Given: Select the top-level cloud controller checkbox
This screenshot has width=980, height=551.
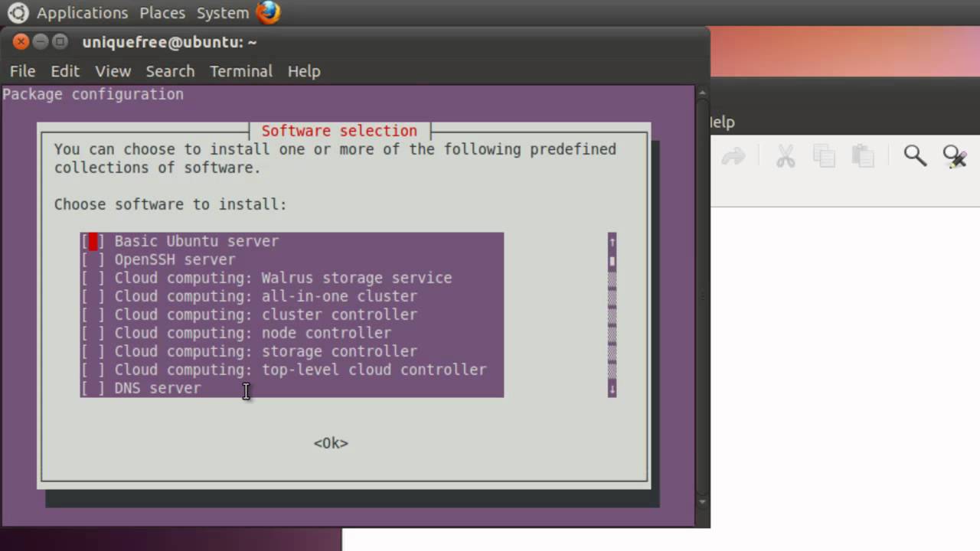Looking at the screenshot, I should (x=93, y=370).
